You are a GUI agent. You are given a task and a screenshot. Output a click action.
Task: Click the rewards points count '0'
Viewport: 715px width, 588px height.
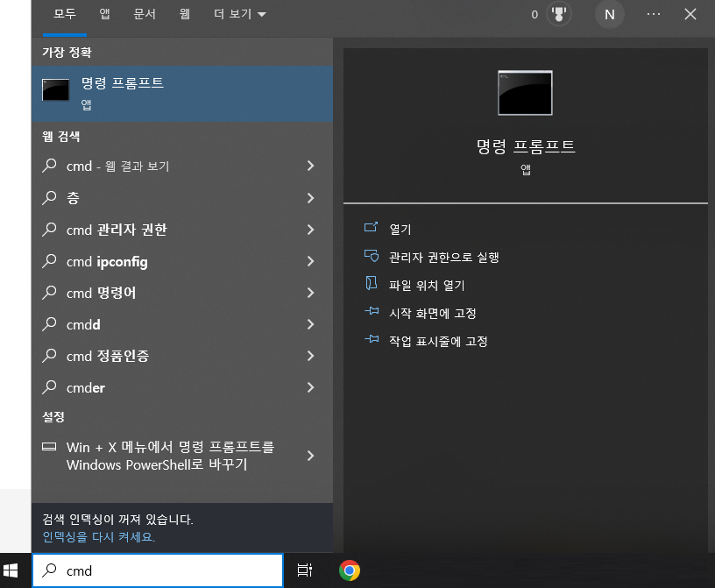534,15
